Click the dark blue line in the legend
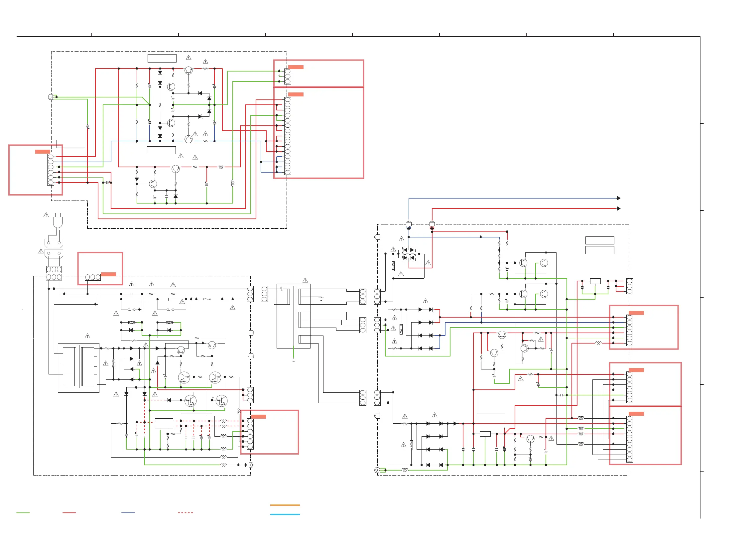Image resolution: width=754 pixels, height=560 pixels. click(128, 513)
